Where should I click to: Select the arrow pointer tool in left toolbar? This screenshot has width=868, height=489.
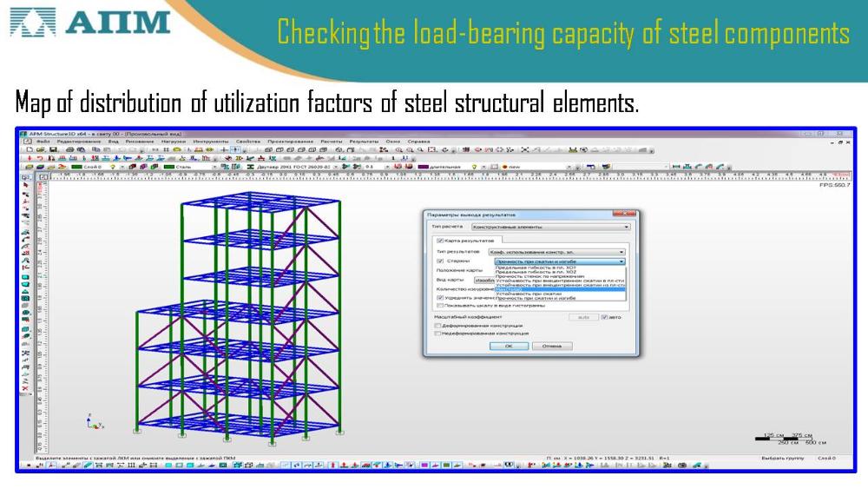tap(26, 185)
